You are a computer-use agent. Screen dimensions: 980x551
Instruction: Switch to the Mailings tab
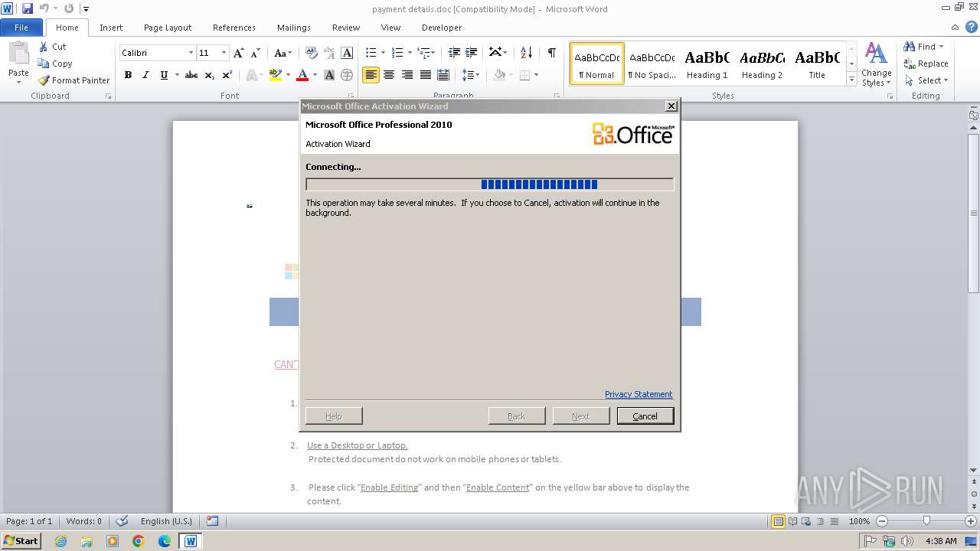[294, 28]
